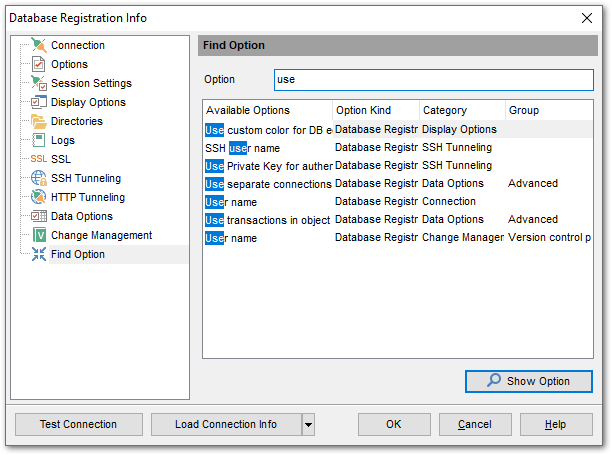Open SSH Tunneling globe-lock icon
Viewport: 612px width, 455px height.
39,178
